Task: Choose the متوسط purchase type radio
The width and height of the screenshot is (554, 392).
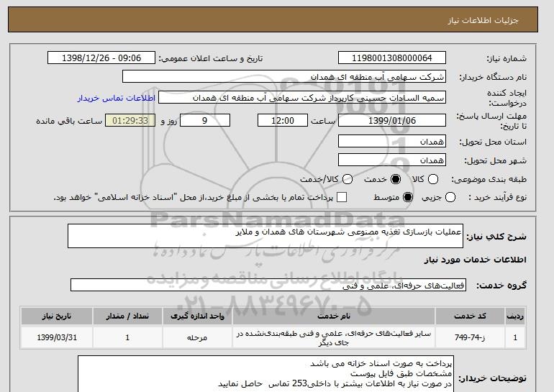Action: pos(408,197)
